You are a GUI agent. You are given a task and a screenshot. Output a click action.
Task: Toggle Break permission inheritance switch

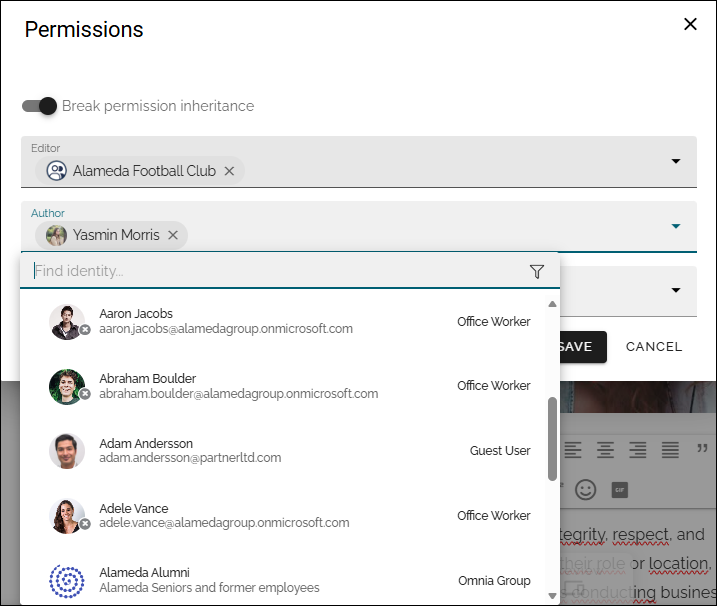(x=39, y=106)
